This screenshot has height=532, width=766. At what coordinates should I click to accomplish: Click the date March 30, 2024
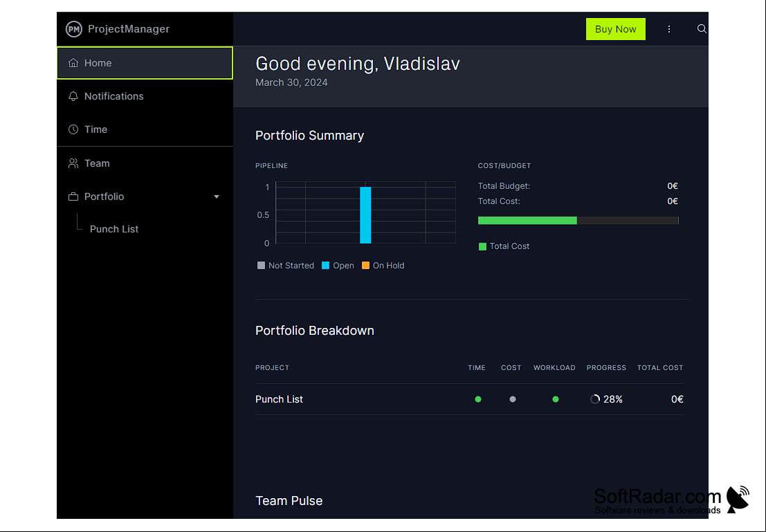(x=291, y=82)
